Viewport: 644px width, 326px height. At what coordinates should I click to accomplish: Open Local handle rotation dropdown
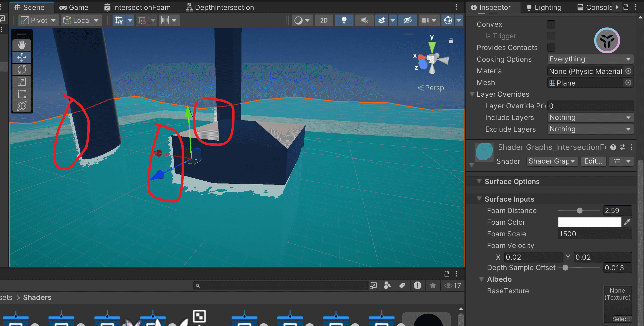click(81, 20)
